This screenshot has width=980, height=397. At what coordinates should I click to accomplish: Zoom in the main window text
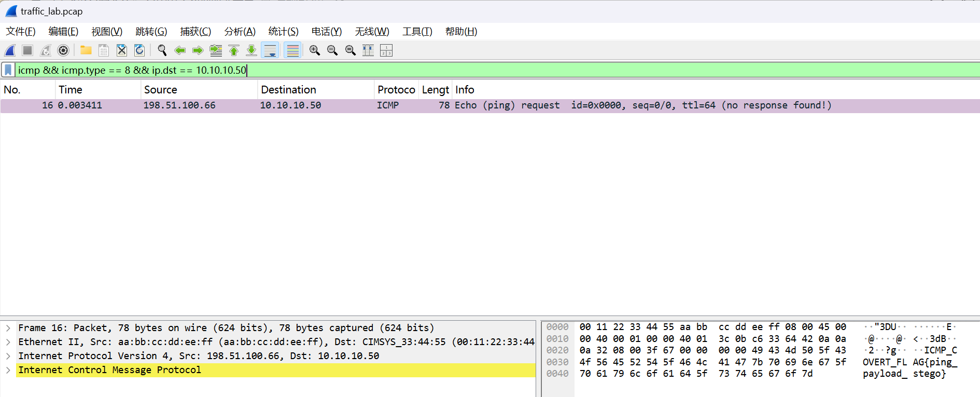(x=315, y=50)
